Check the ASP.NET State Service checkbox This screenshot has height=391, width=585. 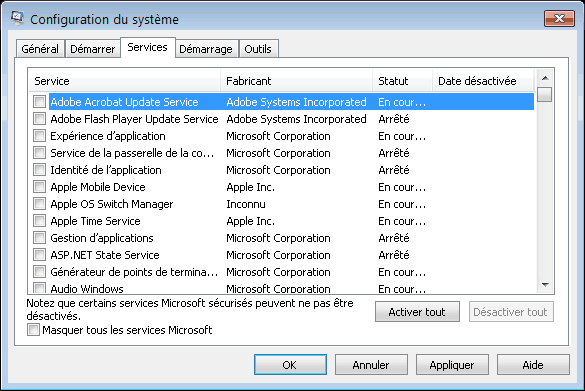point(39,254)
